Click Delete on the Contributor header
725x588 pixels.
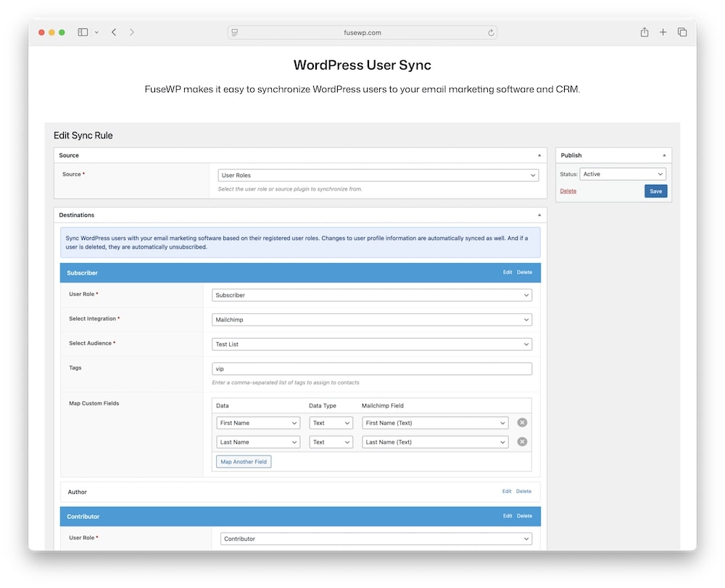point(524,516)
